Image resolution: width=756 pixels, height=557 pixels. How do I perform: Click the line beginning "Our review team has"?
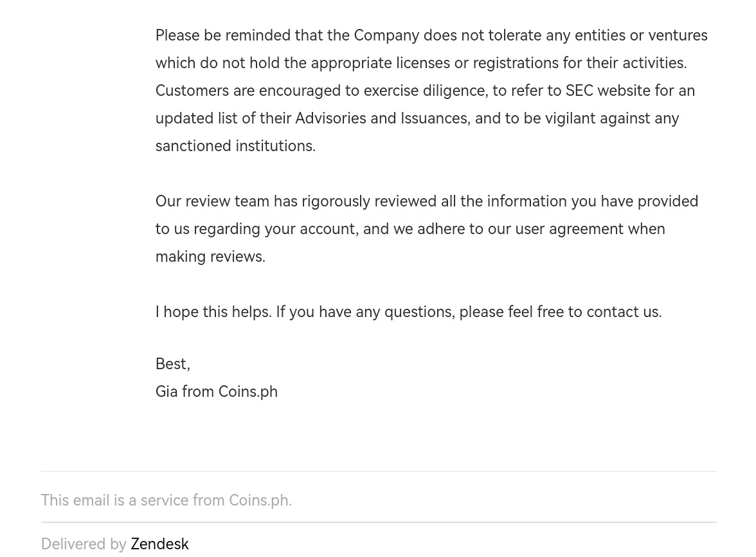(426, 201)
